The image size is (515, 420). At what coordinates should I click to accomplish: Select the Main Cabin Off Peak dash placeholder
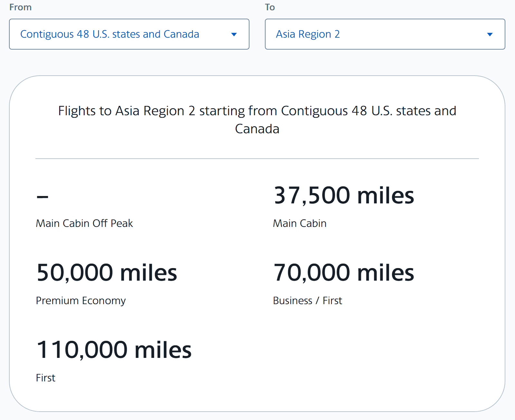tap(42, 197)
